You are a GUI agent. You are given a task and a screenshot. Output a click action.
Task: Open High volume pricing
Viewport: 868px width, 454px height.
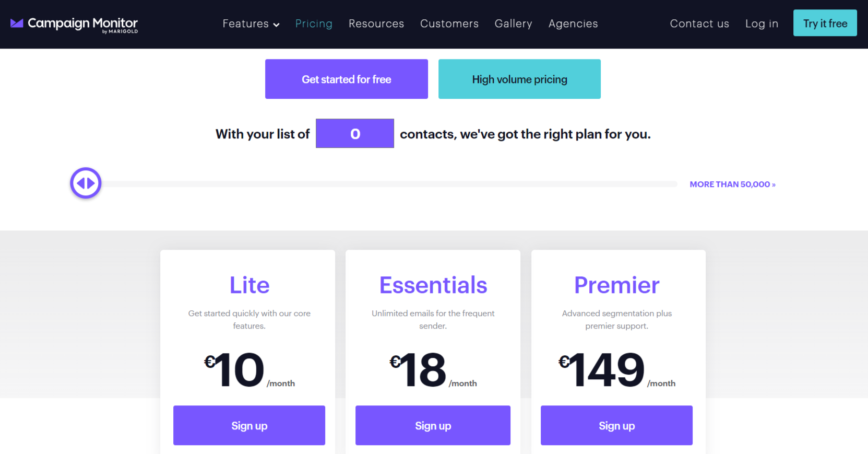(x=519, y=79)
